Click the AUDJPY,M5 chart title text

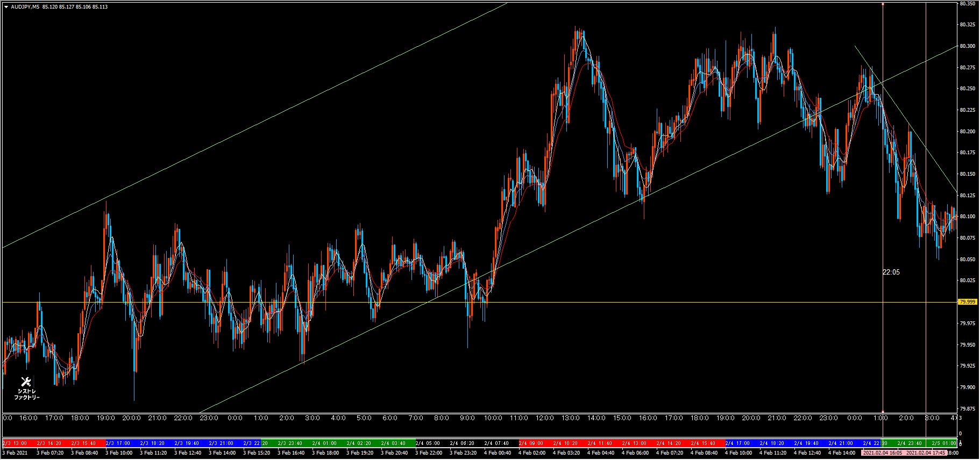[25, 7]
